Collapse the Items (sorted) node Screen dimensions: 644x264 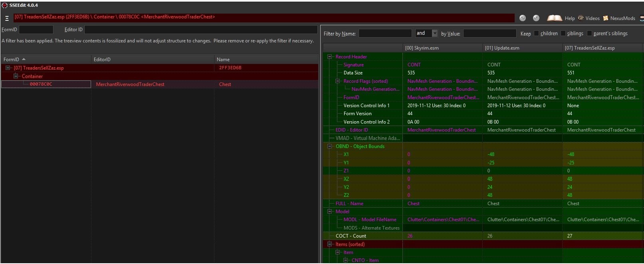click(330, 244)
